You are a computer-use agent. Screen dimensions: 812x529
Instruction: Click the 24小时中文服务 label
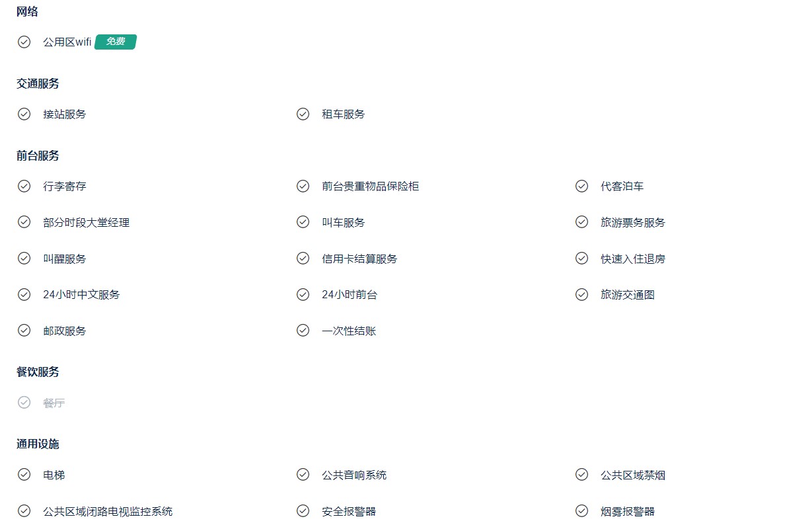click(x=82, y=294)
